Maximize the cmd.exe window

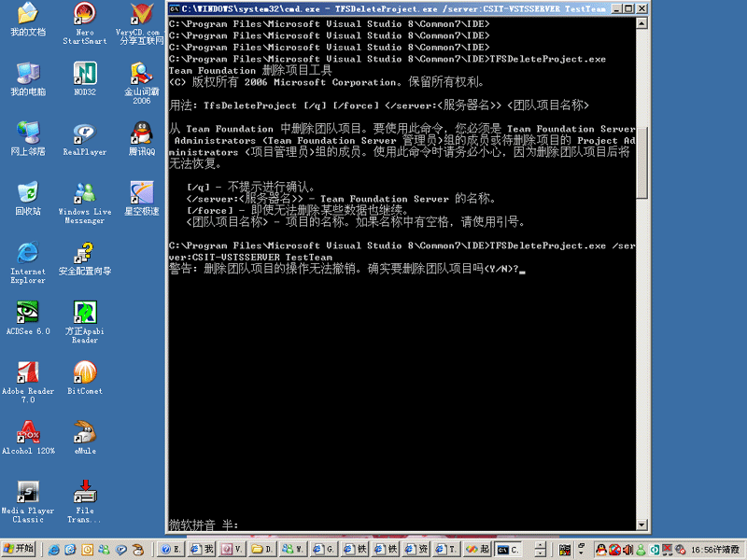pos(628,8)
